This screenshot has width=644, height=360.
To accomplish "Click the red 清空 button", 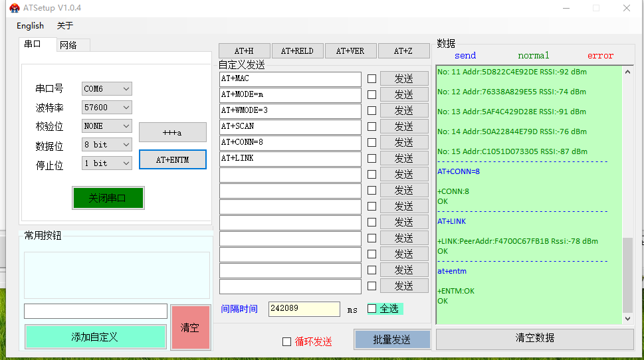I will click(190, 327).
